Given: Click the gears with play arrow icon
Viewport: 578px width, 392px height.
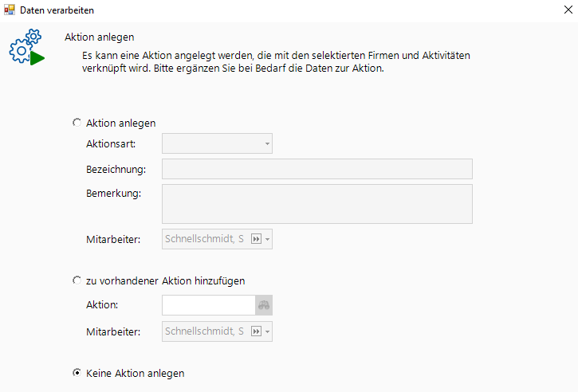Looking at the screenshot, I should coord(26,48).
